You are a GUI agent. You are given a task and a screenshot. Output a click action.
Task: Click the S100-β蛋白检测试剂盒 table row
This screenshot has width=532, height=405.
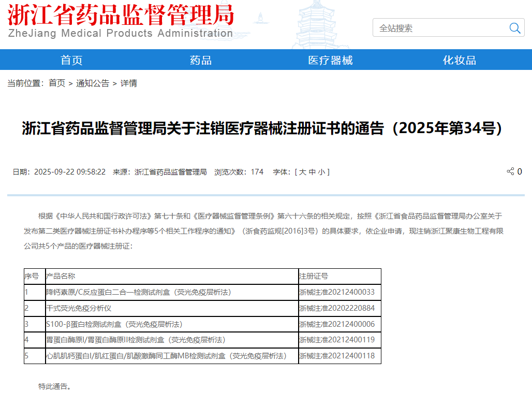point(114,324)
